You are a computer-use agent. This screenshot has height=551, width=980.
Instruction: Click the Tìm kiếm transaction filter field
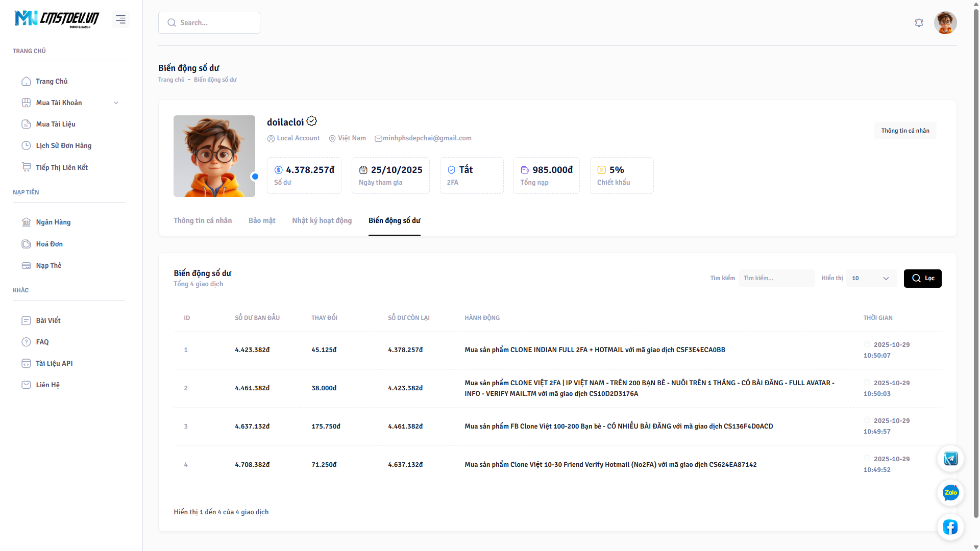776,279
